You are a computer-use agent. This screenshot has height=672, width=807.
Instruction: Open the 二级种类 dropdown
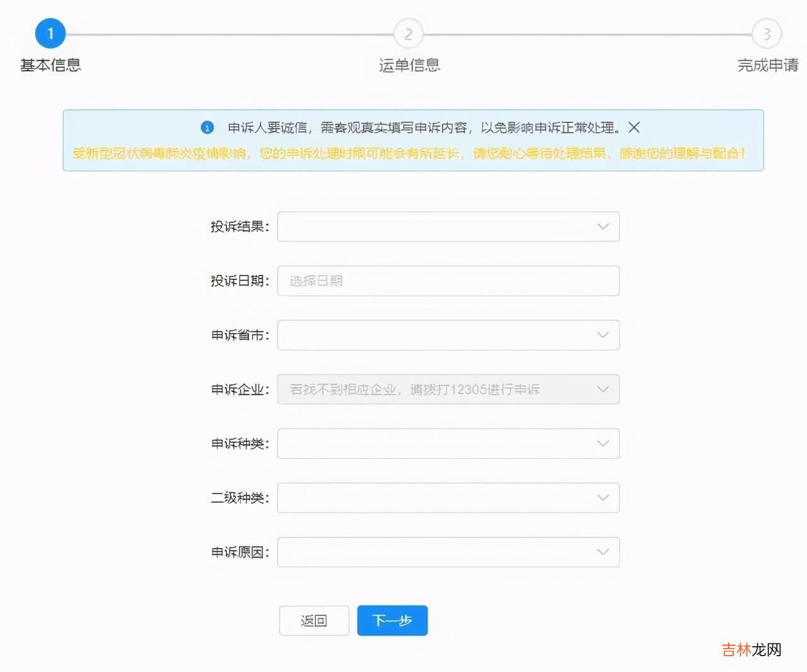click(448, 497)
